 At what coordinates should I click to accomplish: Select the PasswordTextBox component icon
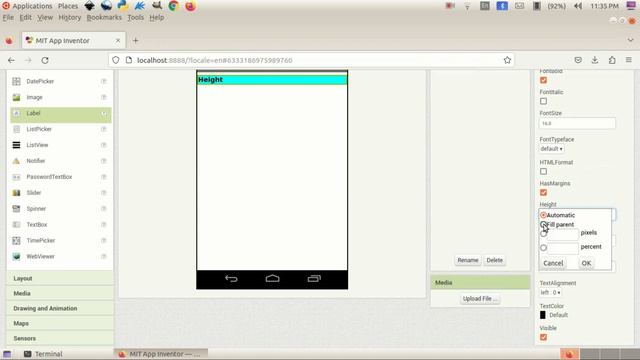[x=16, y=177]
